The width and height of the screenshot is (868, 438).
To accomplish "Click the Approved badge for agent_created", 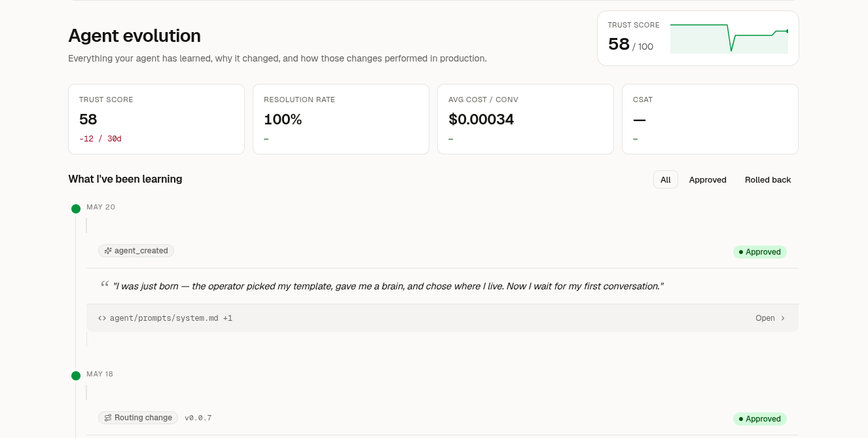I will click(x=760, y=252).
